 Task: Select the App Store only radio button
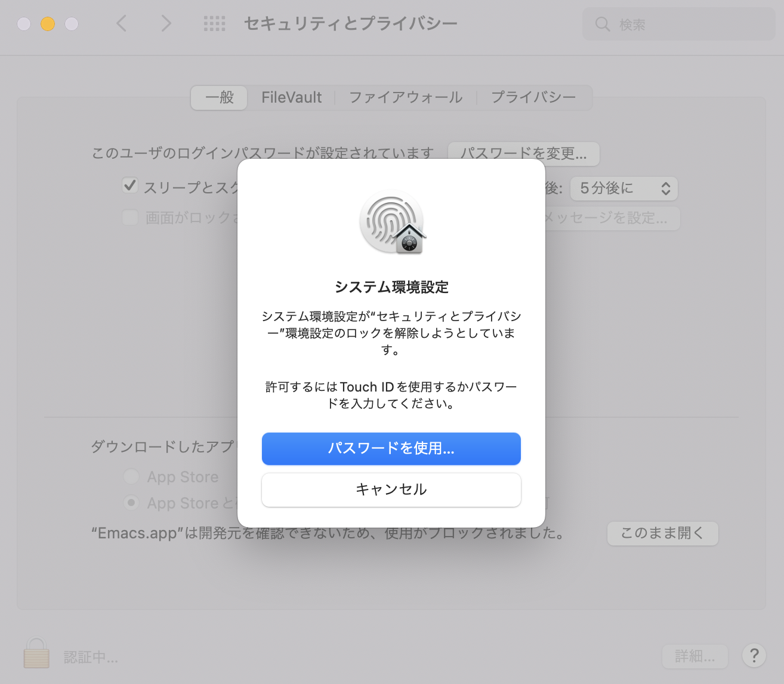(131, 476)
